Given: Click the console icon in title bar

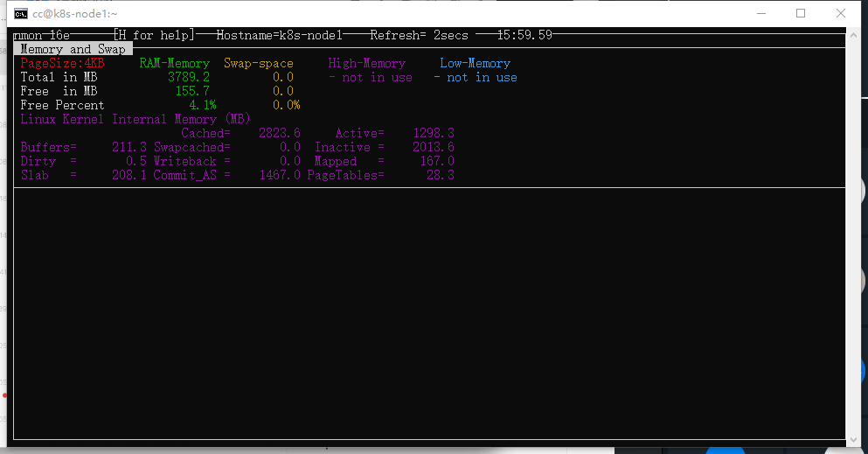Looking at the screenshot, I should coord(21,14).
